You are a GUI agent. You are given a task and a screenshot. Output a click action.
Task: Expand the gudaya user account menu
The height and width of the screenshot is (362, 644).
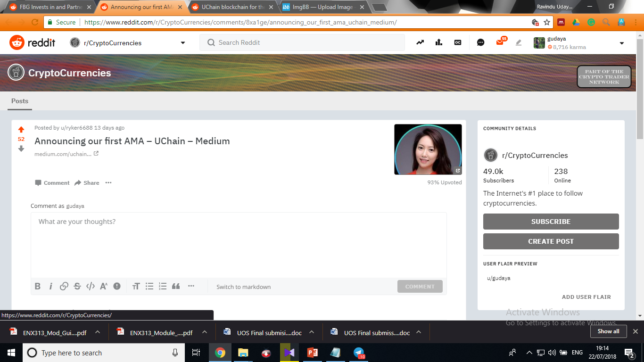coord(621,43)
